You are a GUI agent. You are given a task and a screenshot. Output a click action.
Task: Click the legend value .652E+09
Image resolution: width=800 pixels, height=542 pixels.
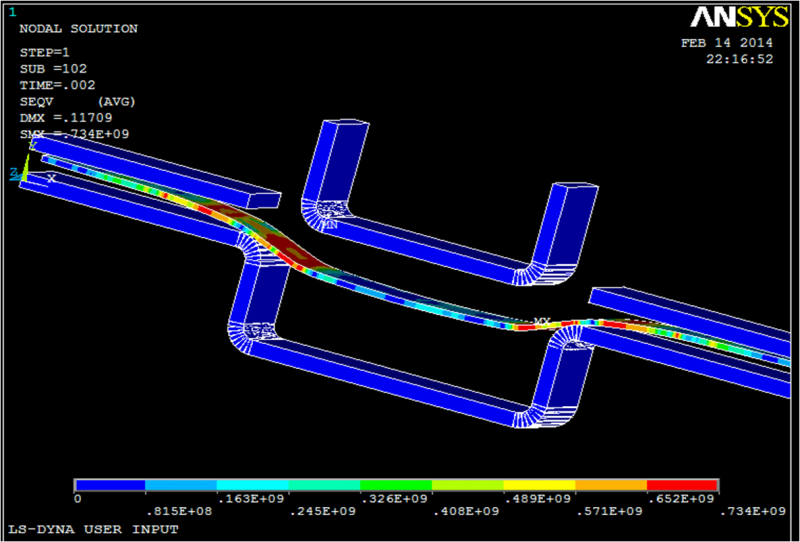coord(681,499)
